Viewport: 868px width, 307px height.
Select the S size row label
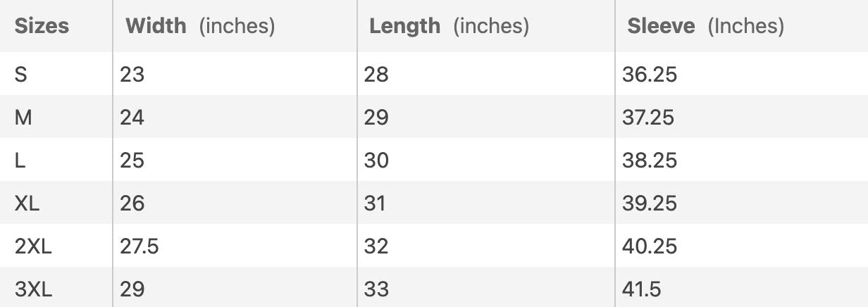[21, 74]
